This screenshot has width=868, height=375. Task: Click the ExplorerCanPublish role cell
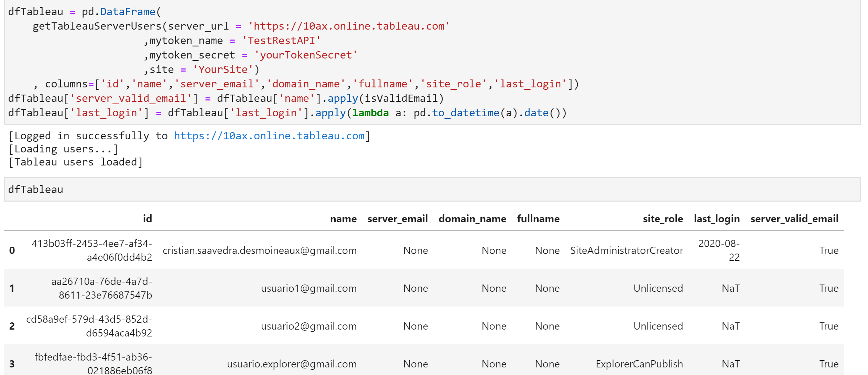[639, 364]
